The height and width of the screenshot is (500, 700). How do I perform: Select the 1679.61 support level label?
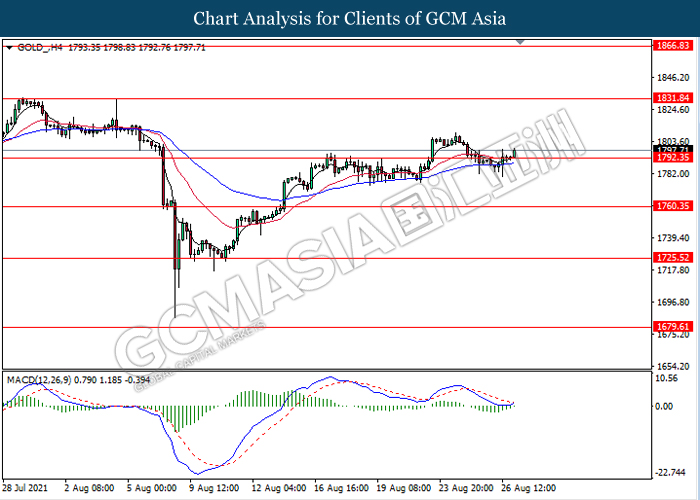pyautogui.click(x=673, y=326)
